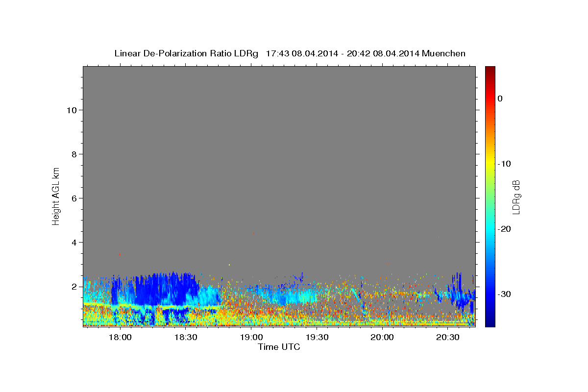Screen dimensions: 588x392
Task: Click the 19:30 time tick label
Action: pyautogui.click(x=317, y=337)
